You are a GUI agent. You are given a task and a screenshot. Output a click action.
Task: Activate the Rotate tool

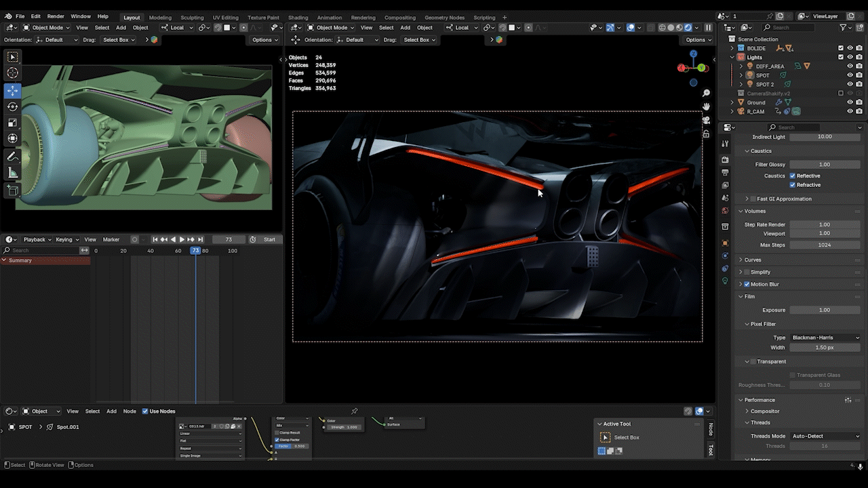(13, 106)
